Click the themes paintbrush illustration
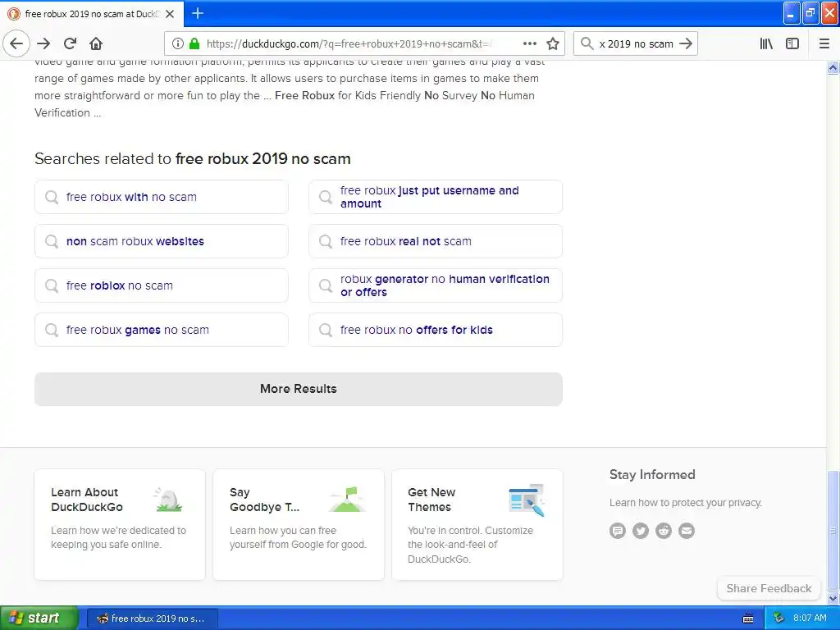The image size is (840, 630). [526, 500]
